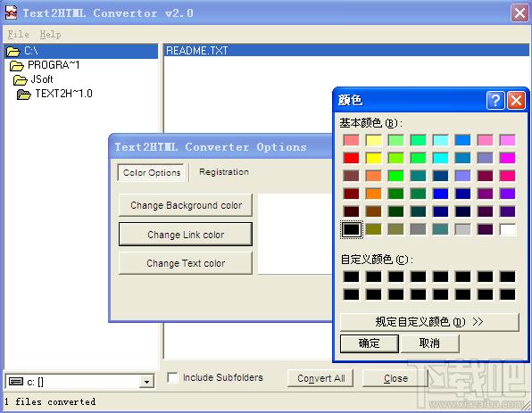Click Change Link color button
Screen dimensions: 532x413
(x=186, y=235)
